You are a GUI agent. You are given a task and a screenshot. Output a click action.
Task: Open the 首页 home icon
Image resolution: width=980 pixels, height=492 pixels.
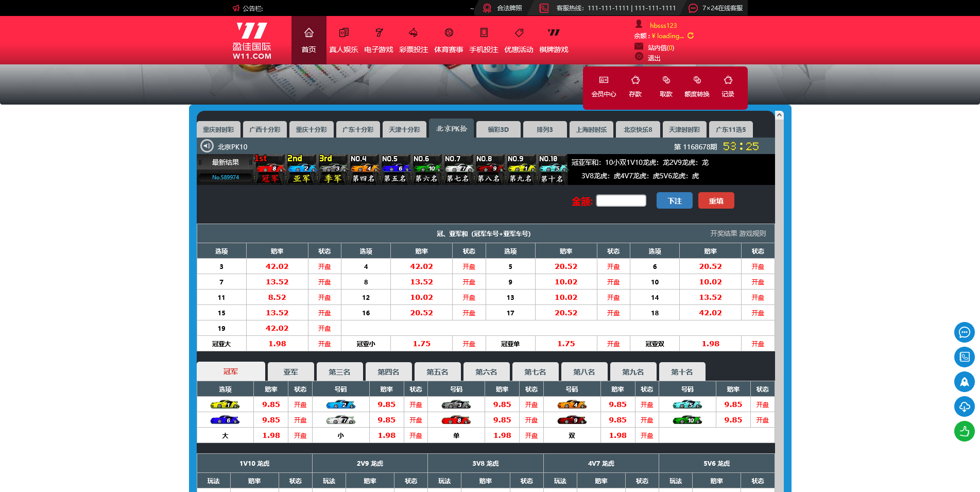click(x=309, y=33)
